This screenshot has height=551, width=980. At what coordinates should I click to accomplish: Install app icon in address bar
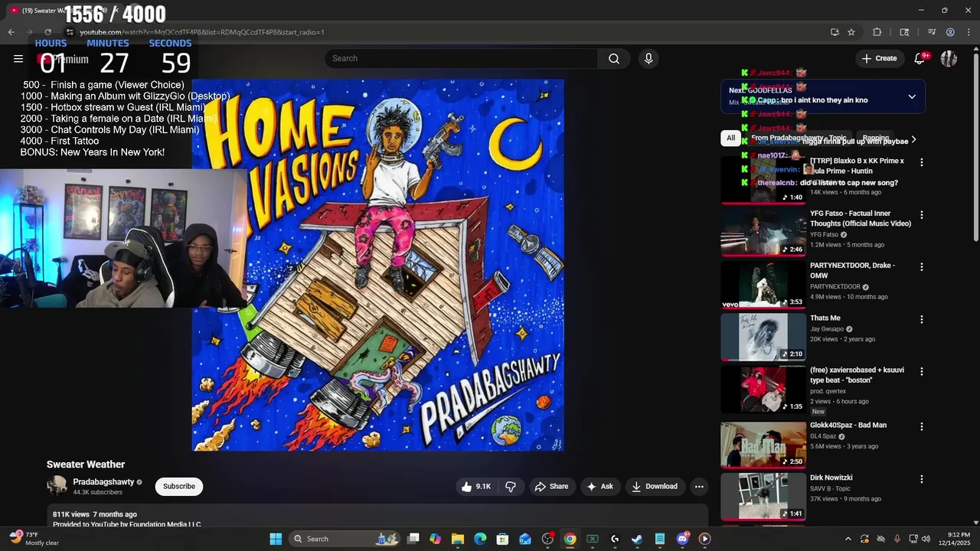835,32
